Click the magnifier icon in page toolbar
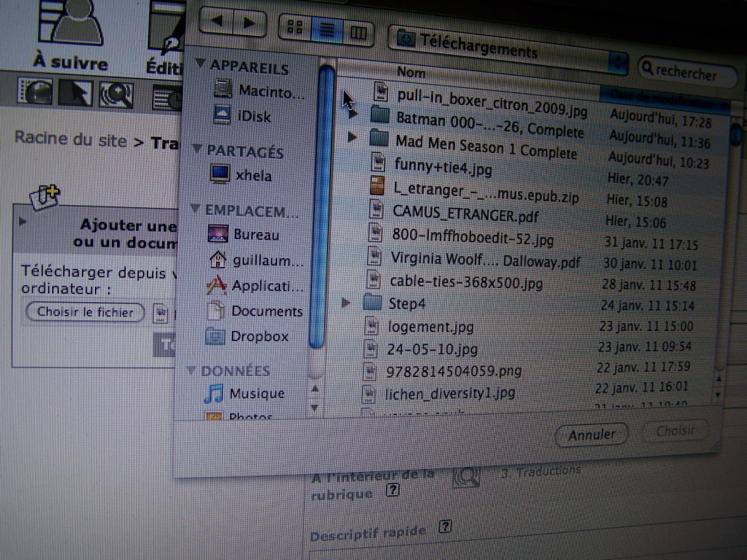The image size is (747, 560). tap(116, 95)
